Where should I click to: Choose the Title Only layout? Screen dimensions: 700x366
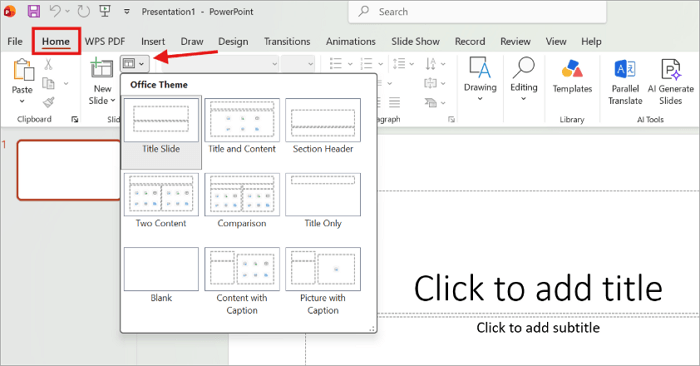coord(323,201)
